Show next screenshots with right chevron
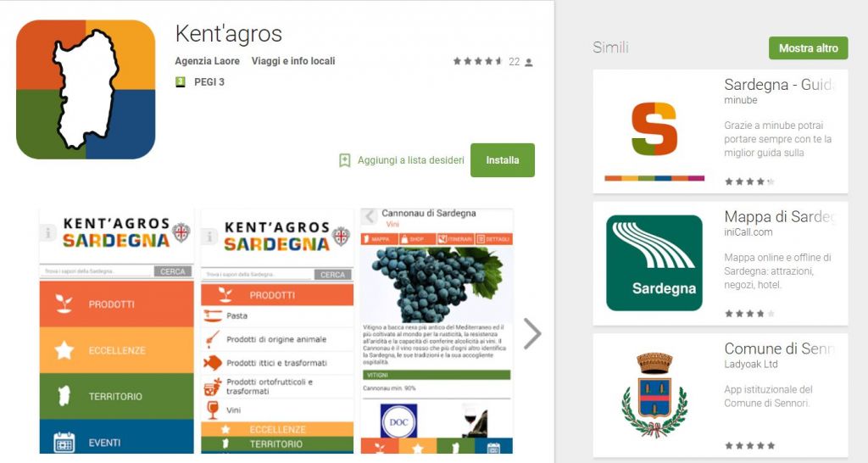The height and width of the screenshot is (463, 868). pyautogui.click(x=532, y=333)
